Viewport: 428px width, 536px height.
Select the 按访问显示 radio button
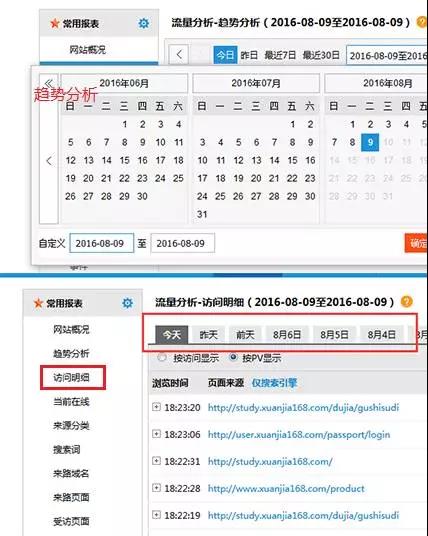[162, 358]
